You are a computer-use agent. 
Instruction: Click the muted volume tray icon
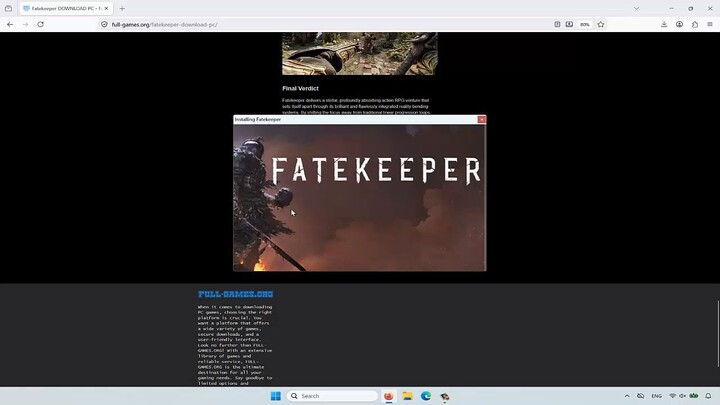pyautogui.click(x=682, y=396)
